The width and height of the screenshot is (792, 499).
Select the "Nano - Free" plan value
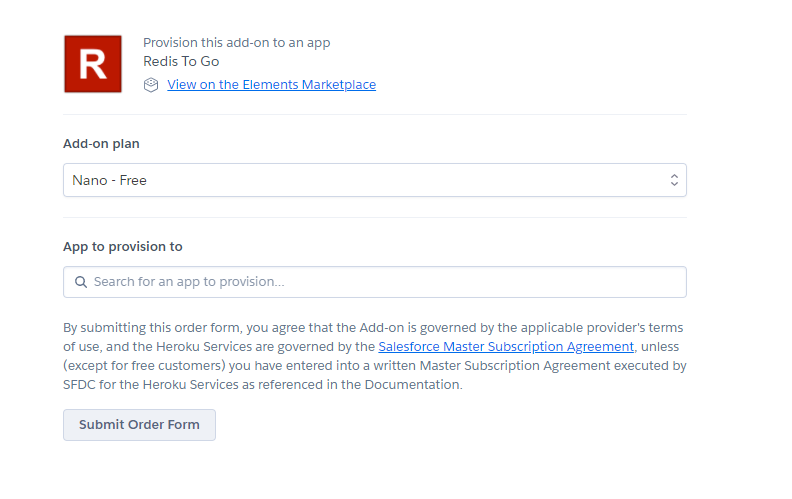point(110,181)
